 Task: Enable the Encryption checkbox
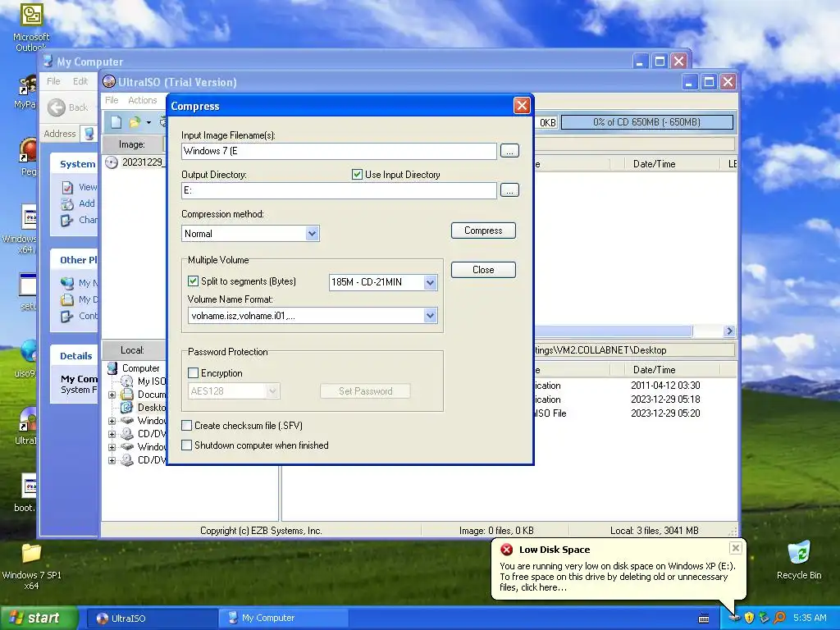[193, 372]
